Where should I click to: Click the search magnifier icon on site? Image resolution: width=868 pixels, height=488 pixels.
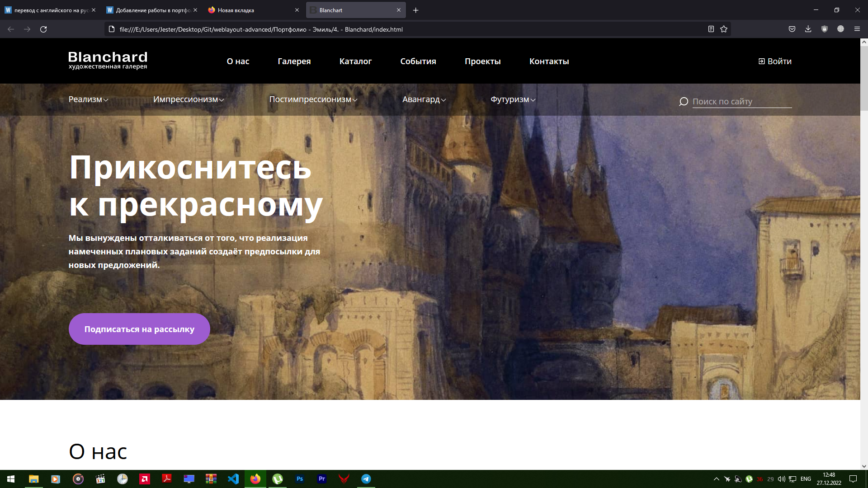684,102
